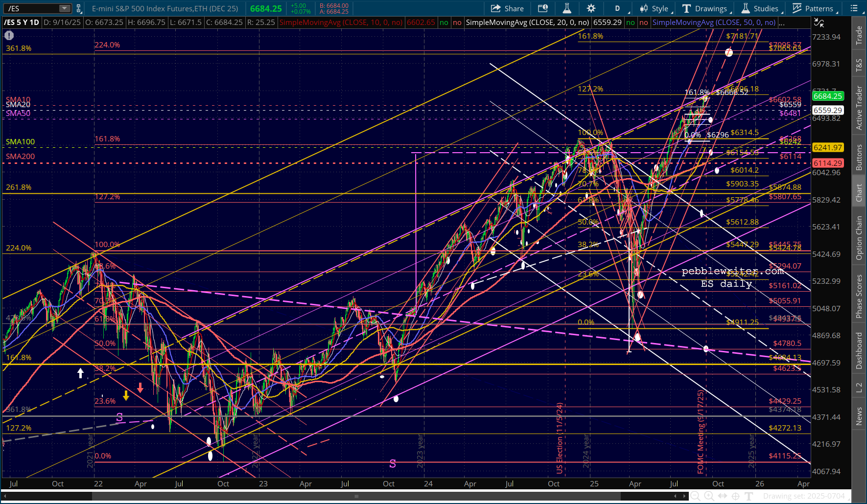Screen dimensions: 867x504
Task: Click the quick quote info icon
Action: coord(543,8)
